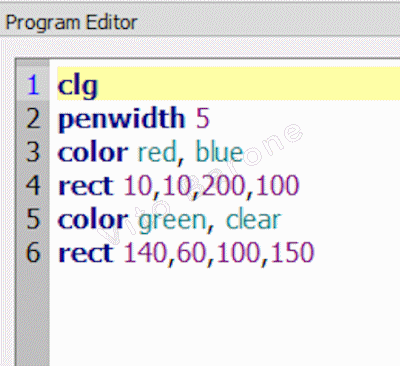Click the 'rect' keyword on line 4
This screenshot has height=366, width=400.
[86, 186]
